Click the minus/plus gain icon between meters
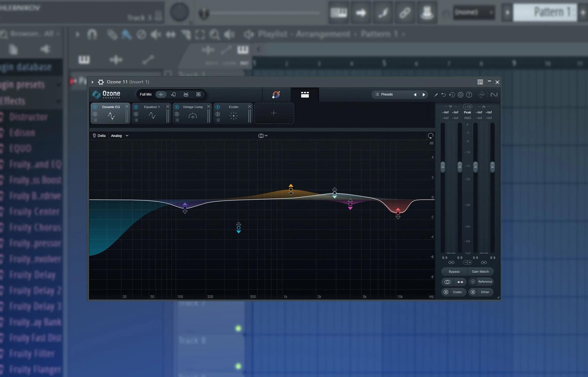 point(467,262)
